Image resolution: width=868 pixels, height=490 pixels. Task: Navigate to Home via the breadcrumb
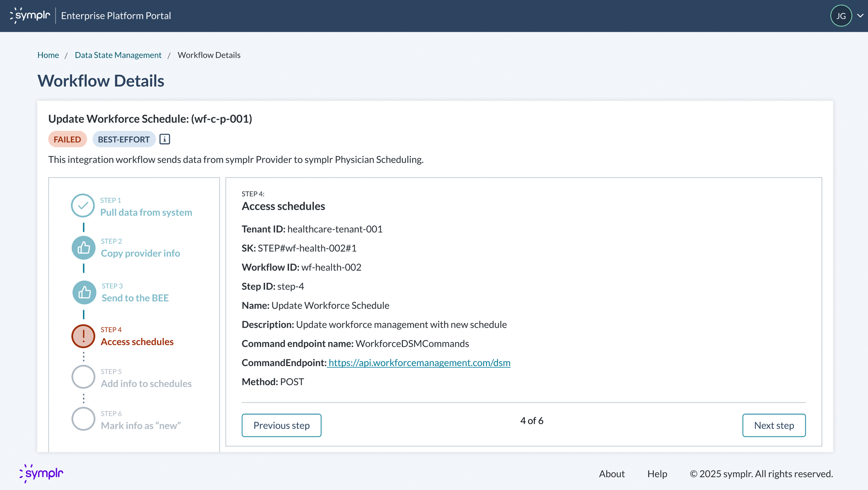48,54
